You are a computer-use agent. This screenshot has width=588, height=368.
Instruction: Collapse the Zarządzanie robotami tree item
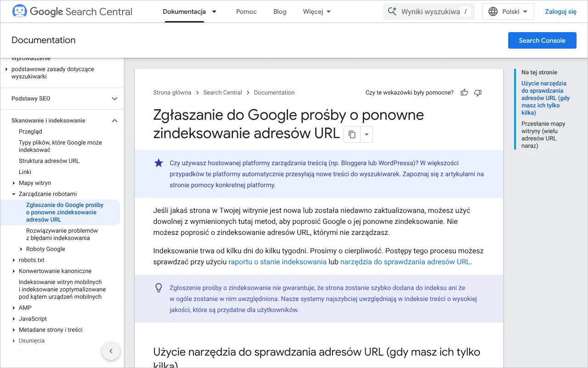(x=14, y=194)
